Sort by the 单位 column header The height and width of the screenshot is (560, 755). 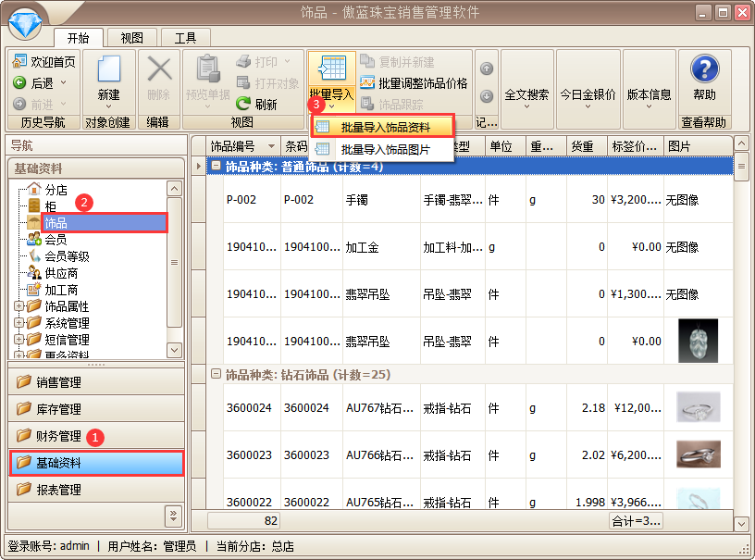point(504,146)
